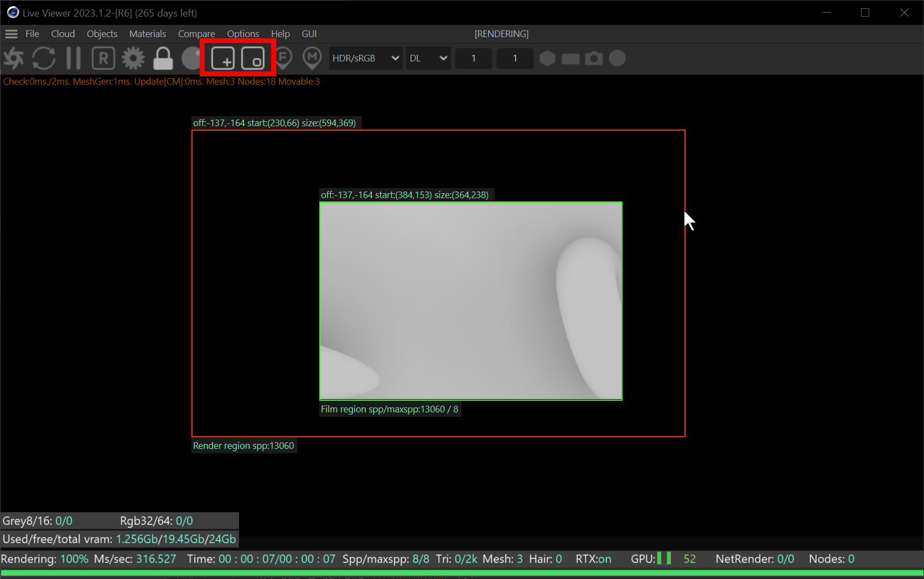The height and width of the screenshot is (579, 924).
Task: Click the Nodes: 0 status entry
Action: click(x=832, y=559)
